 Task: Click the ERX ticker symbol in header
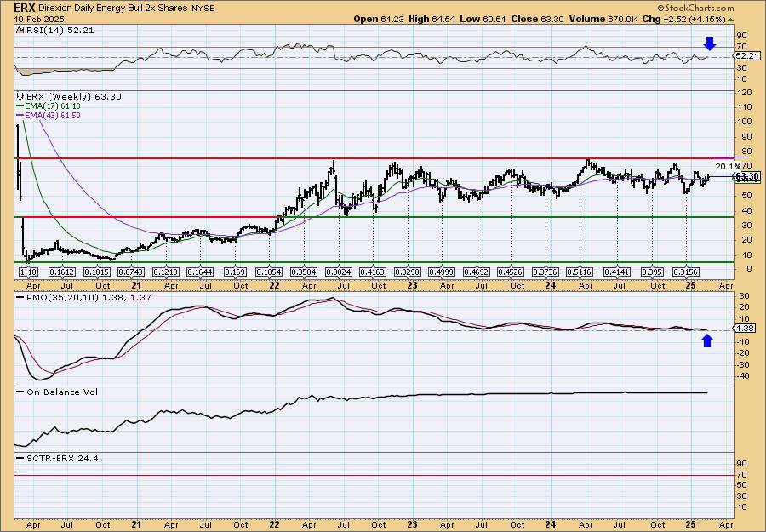click(24, 8)
